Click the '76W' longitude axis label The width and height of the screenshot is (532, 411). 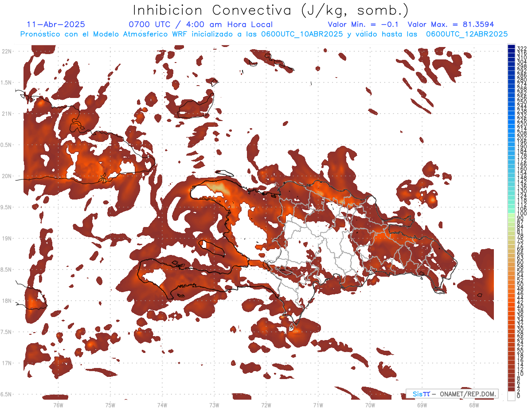coord(59,405)
